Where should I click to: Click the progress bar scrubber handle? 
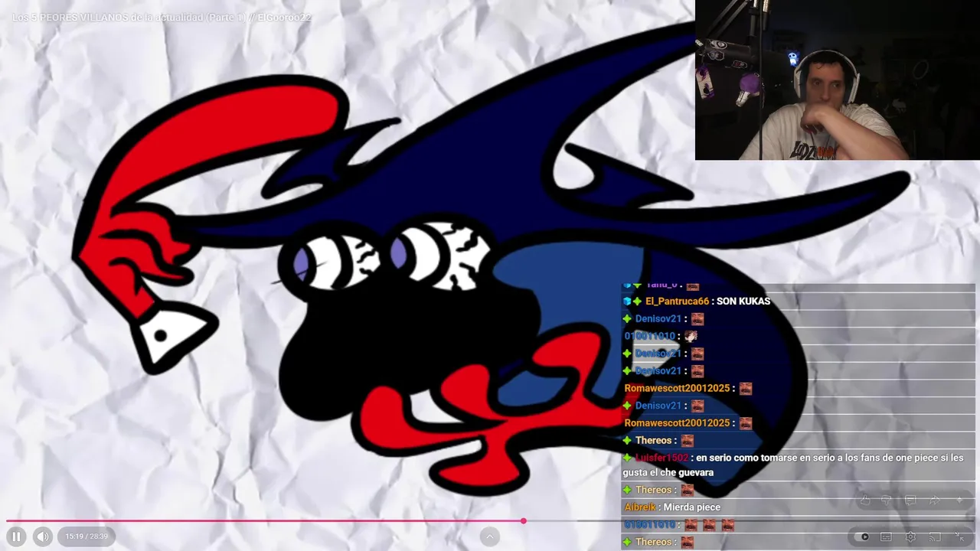[524, 521]
